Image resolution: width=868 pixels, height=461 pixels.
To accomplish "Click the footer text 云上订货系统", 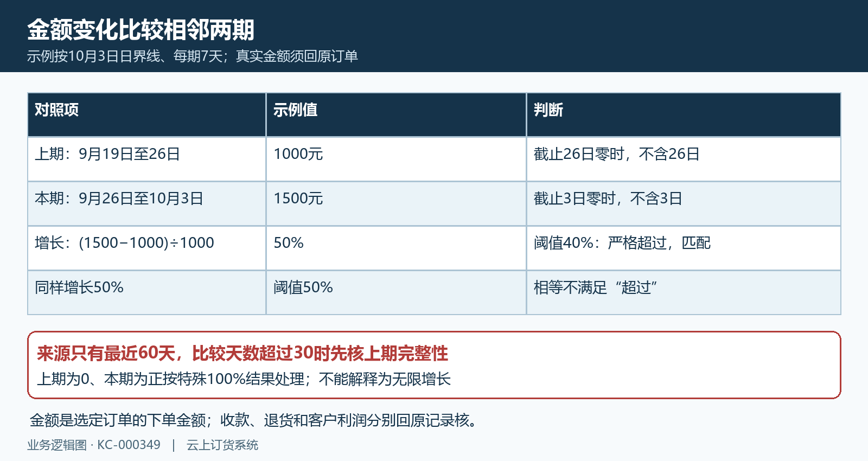I will click(x=222, y=445).
